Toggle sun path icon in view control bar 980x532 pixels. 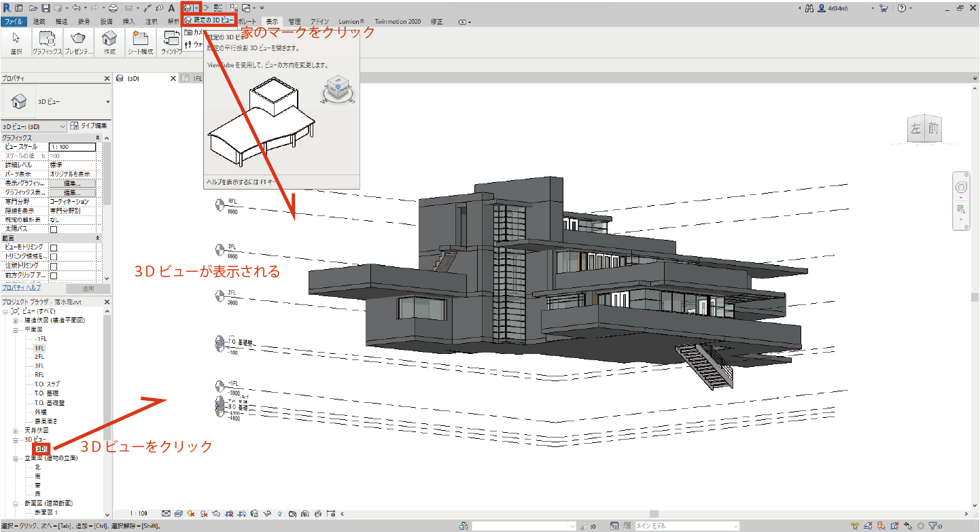[191, 514]
